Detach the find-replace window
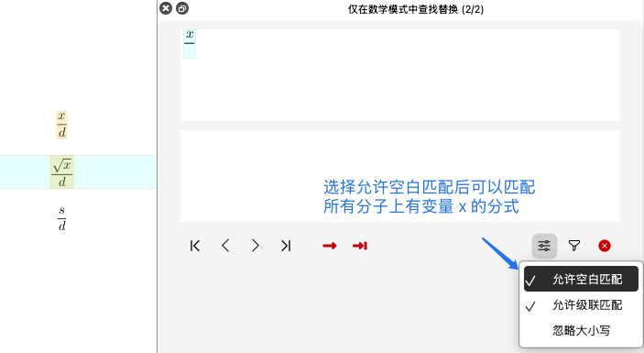 point(182,8)
